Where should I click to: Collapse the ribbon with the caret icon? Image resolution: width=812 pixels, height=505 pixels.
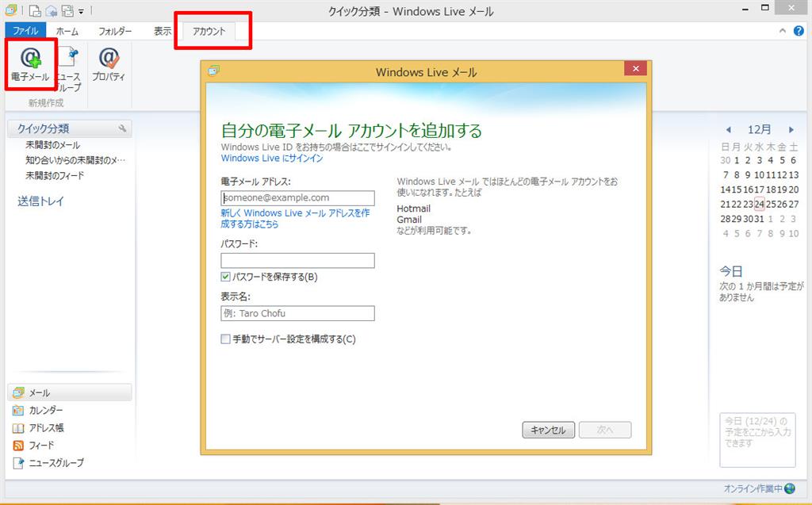click(783, 31)
